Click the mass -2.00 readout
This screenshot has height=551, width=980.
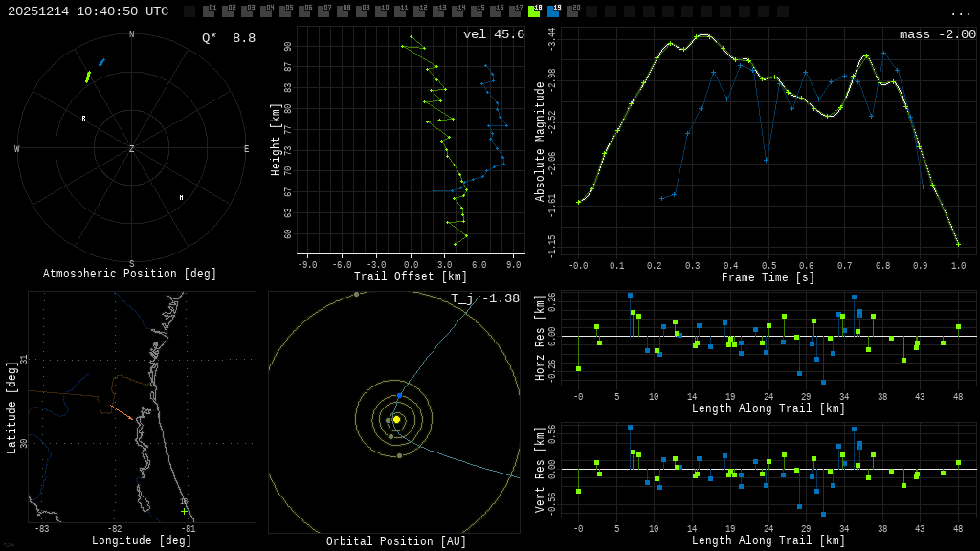[937, 34]
